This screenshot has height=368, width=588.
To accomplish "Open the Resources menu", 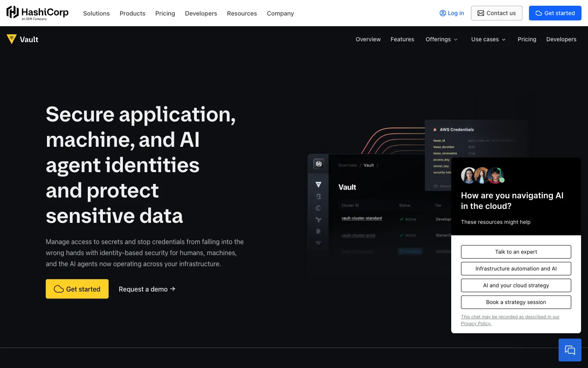I will 242,13.
